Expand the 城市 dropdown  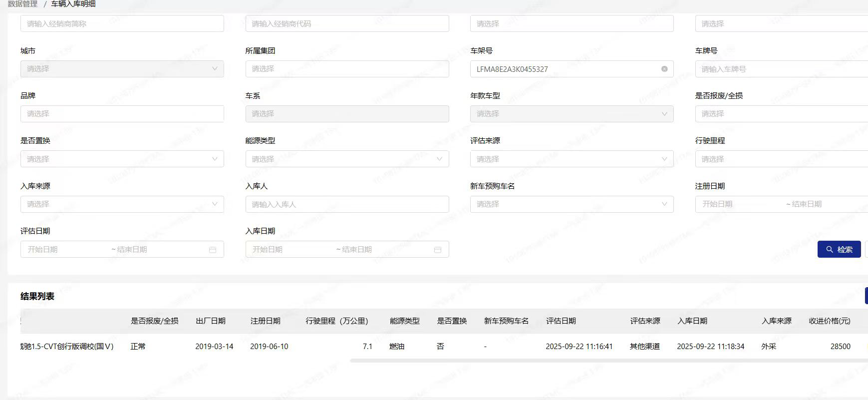(x=122, y=69)
